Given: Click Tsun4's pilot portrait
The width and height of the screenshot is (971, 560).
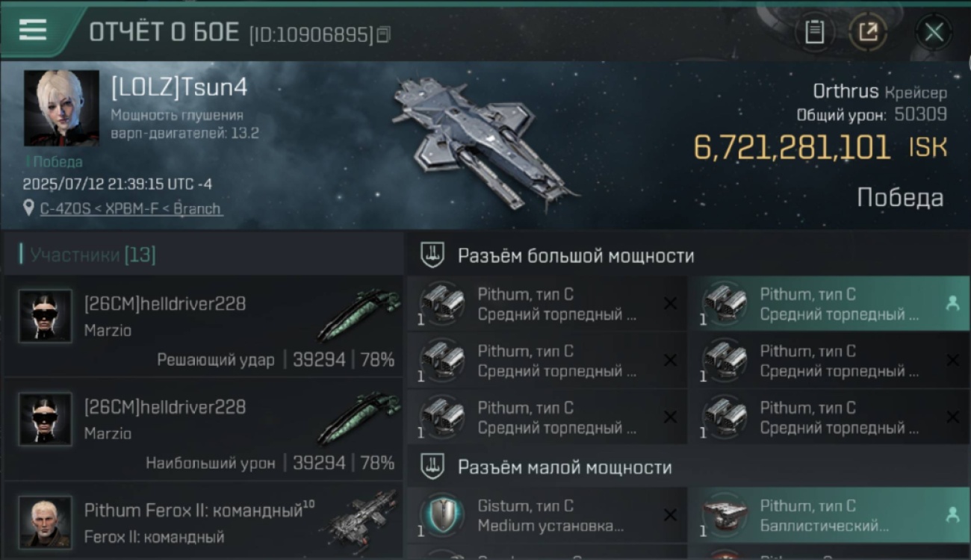Looking at the screenshot, I should tap(62, 108).
